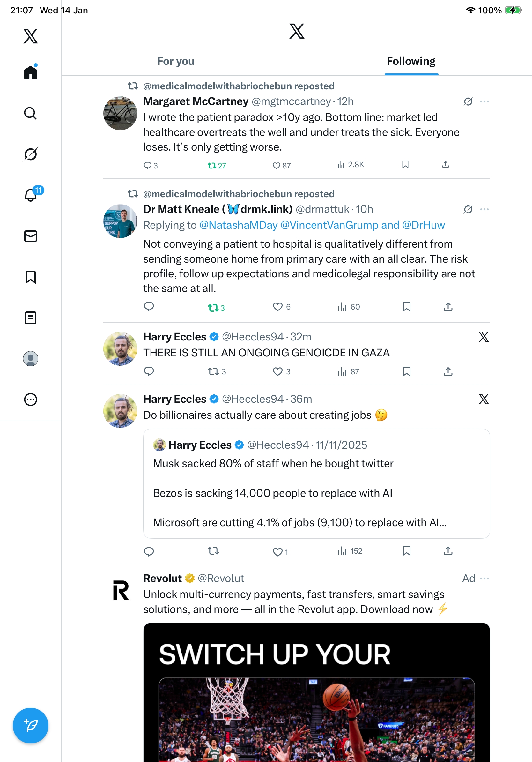Viewport: 532px width, 762px height.
Task: Open Notifications bell with 11 badge
Action: (31, 195)
